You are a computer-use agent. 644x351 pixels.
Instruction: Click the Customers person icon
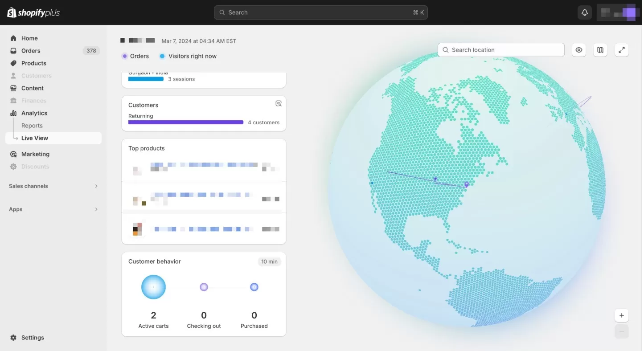coord(13,76)
